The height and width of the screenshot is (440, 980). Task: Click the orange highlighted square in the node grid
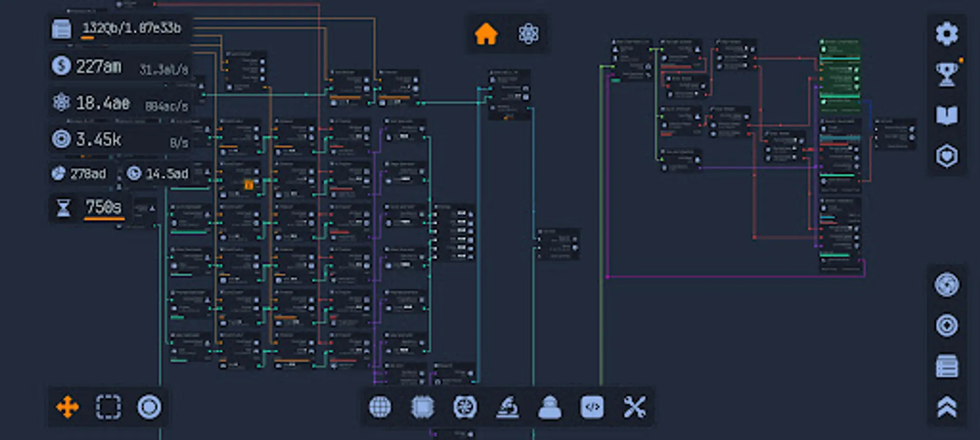click(249, 185)
